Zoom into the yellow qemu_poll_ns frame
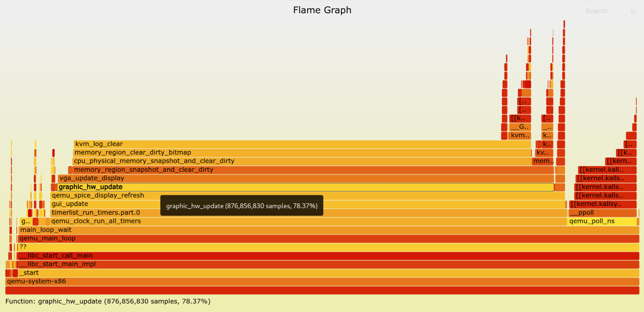The height and width of the screenshot is (312, 644). pyautogui.click(x=602, y=221)
